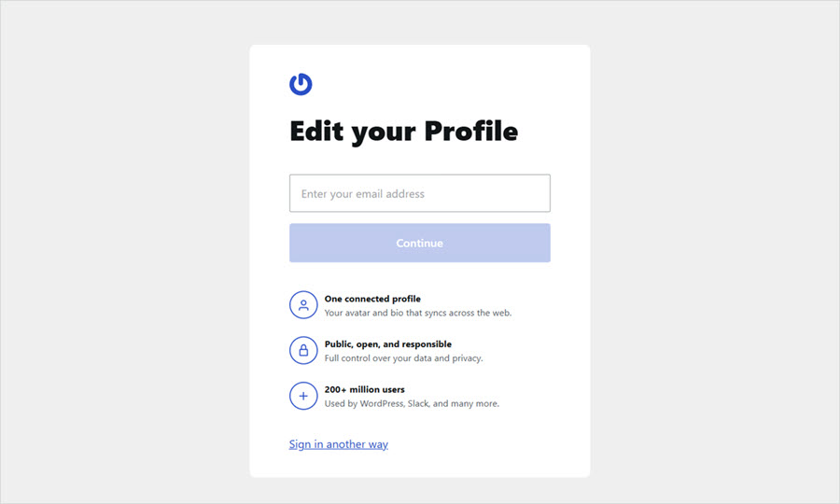Select the One connected profile title
Screen dimensions: 840x504
click(372, 299)
